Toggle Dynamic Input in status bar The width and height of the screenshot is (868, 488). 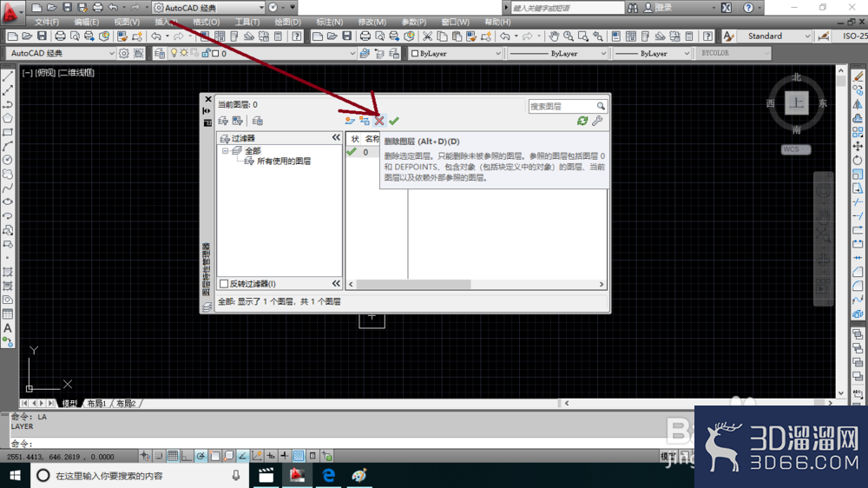tap(271, 456)
